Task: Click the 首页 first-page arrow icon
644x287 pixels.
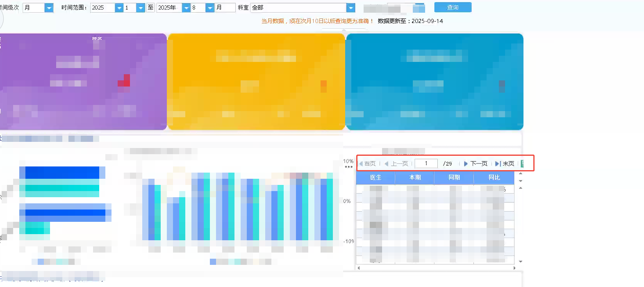Action: click(x=361, y=164)
